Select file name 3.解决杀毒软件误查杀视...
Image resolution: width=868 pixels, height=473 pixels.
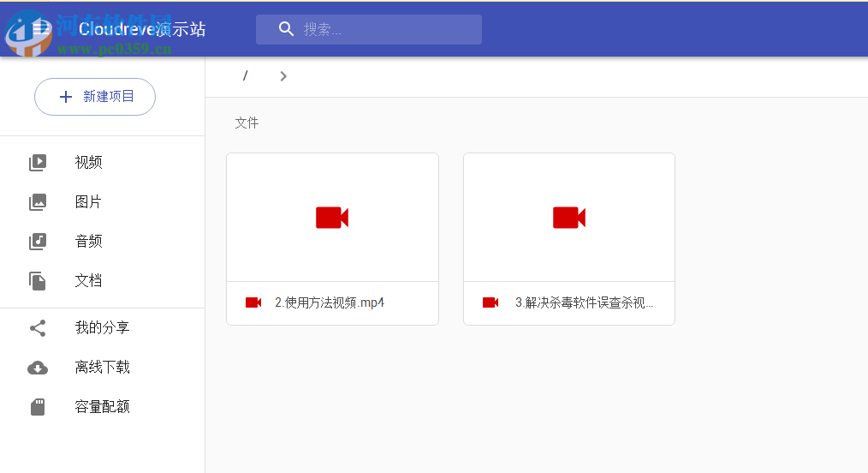(x=584, y=302)
